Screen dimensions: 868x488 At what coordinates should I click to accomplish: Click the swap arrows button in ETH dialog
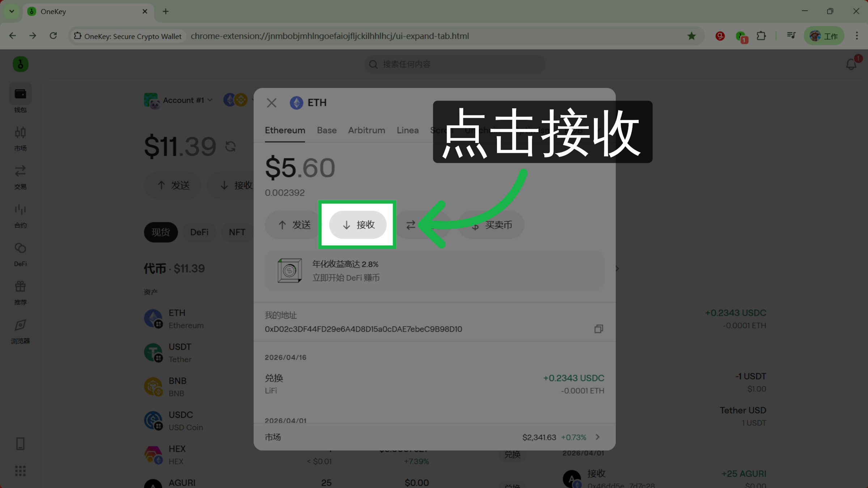[411, 225]
